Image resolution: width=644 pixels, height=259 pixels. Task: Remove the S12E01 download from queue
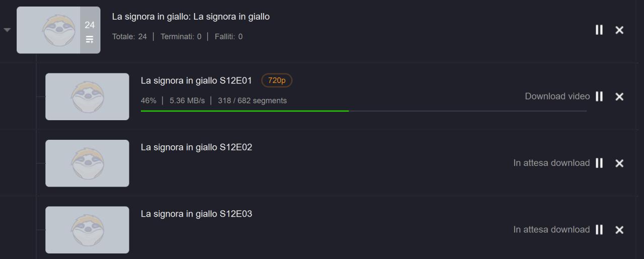click(619, 97)
